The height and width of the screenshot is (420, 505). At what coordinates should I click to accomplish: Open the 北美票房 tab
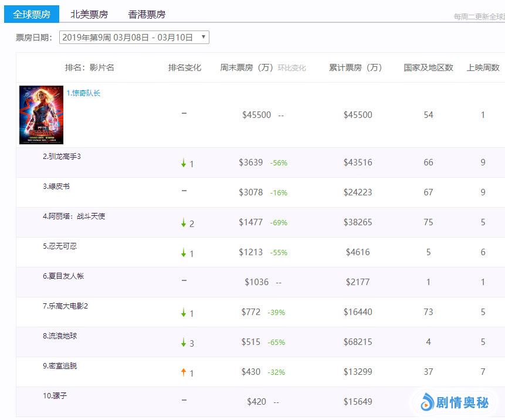[88, 14]
